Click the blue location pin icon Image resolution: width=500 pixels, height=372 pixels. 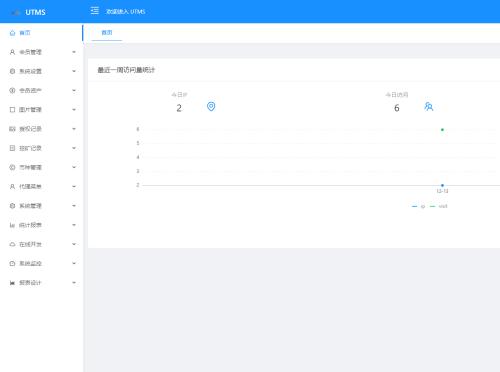click(211, 107)
